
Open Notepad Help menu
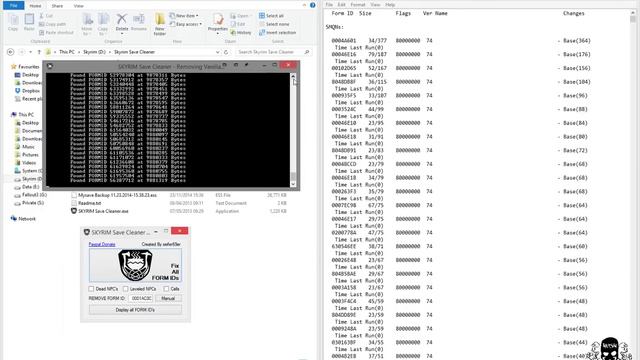point(390,5)
